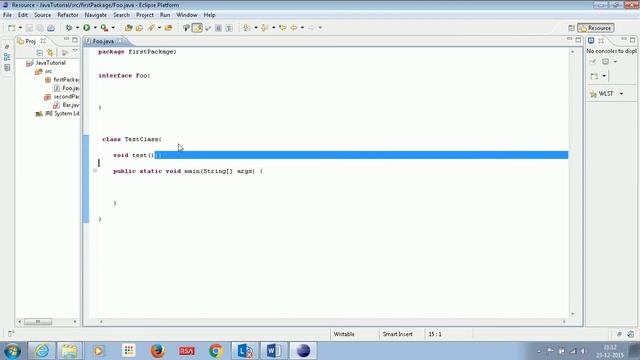This screenshot has width=640, height=360.
Task: Expand the Debug configurations dropdown arrow
Action: pyautogui.click(x=77, y=28)
